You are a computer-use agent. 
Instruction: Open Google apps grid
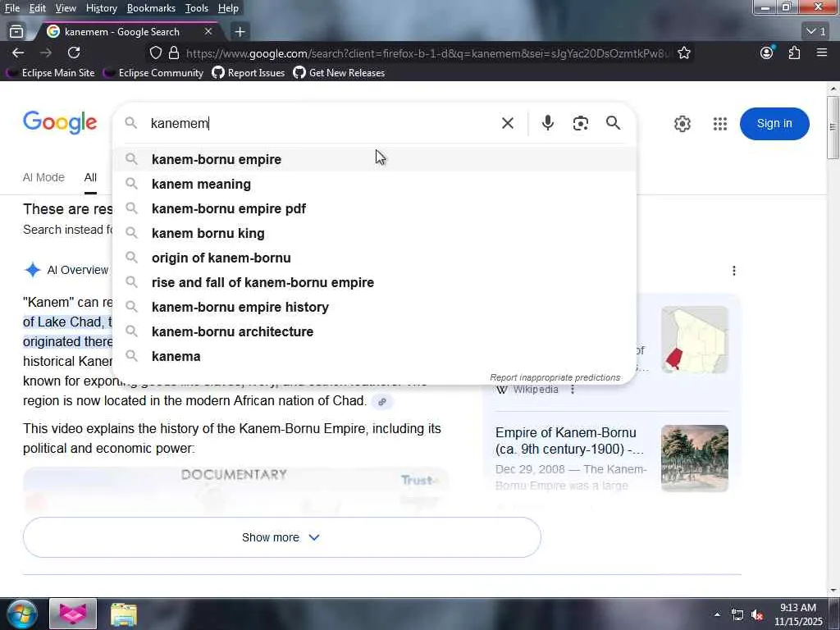pos(720,124)
